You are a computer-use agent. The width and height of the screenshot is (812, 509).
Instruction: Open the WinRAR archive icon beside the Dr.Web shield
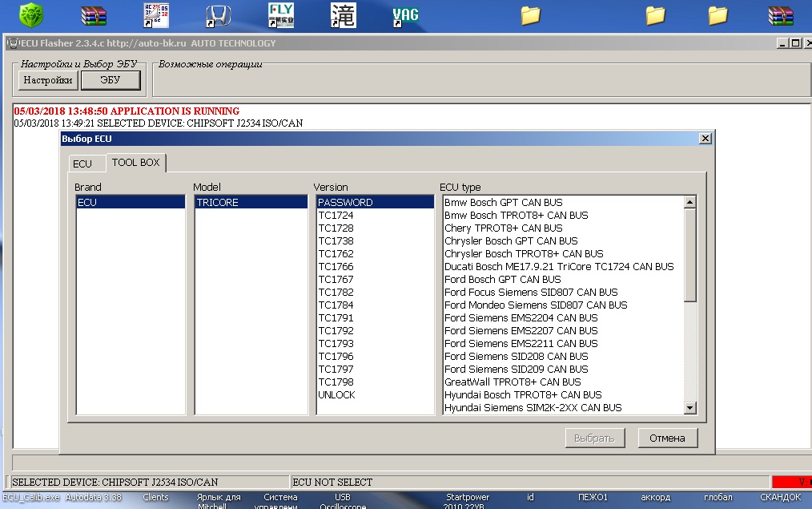(x=94, y=15)
